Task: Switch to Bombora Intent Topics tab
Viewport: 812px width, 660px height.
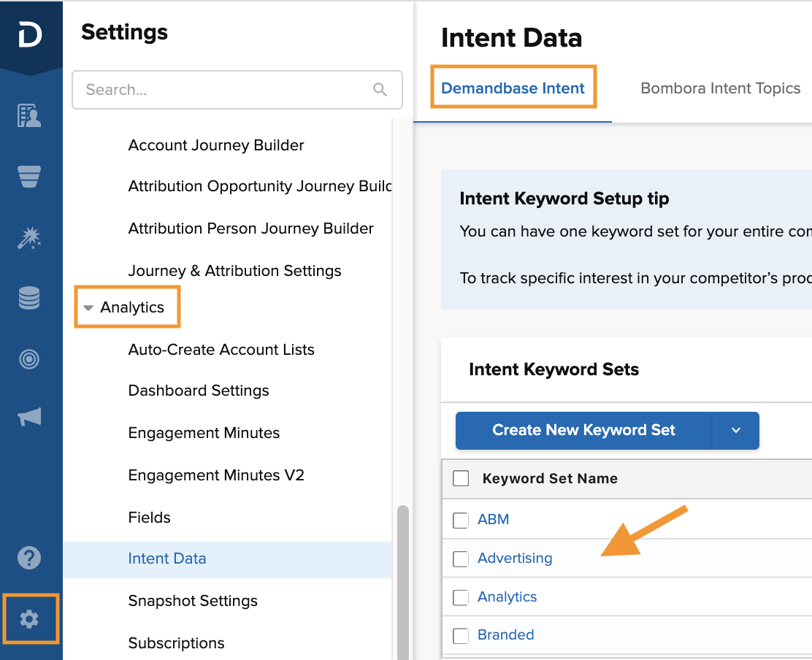Action: 720,88
